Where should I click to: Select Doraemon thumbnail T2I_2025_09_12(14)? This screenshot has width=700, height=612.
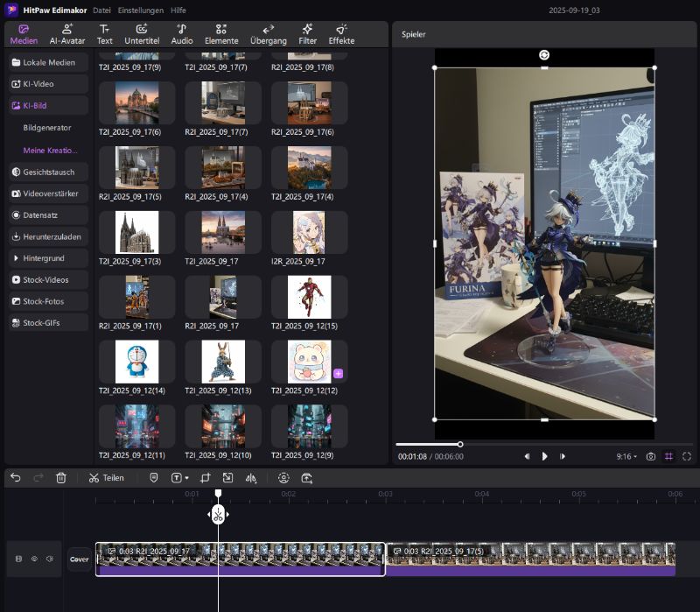(x=136, y=362)
